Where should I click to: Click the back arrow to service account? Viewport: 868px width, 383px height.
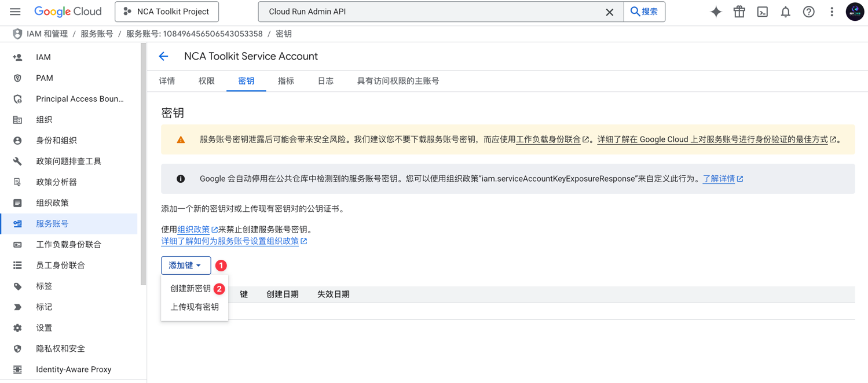163,56
